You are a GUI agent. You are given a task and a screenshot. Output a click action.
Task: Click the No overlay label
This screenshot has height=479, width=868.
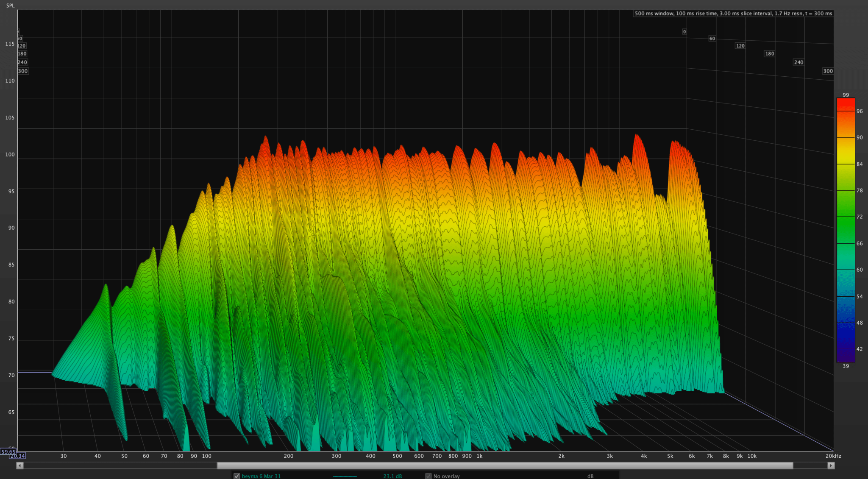tap(446, 476)
